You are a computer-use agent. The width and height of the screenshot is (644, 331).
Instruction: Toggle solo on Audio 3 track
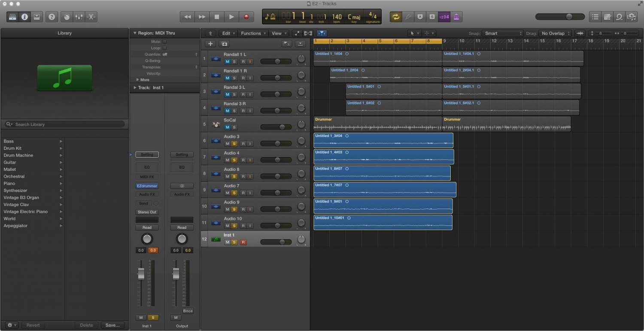click(x=234, y=143)
